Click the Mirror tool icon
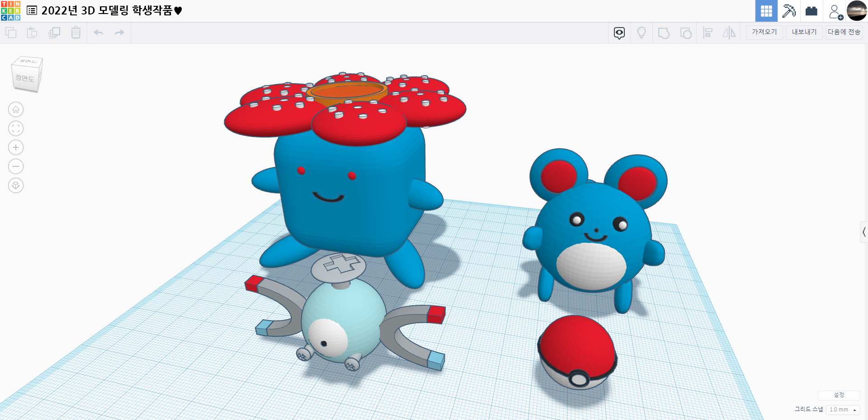Viewport: 868px width, 420px height. pos(729,33)
